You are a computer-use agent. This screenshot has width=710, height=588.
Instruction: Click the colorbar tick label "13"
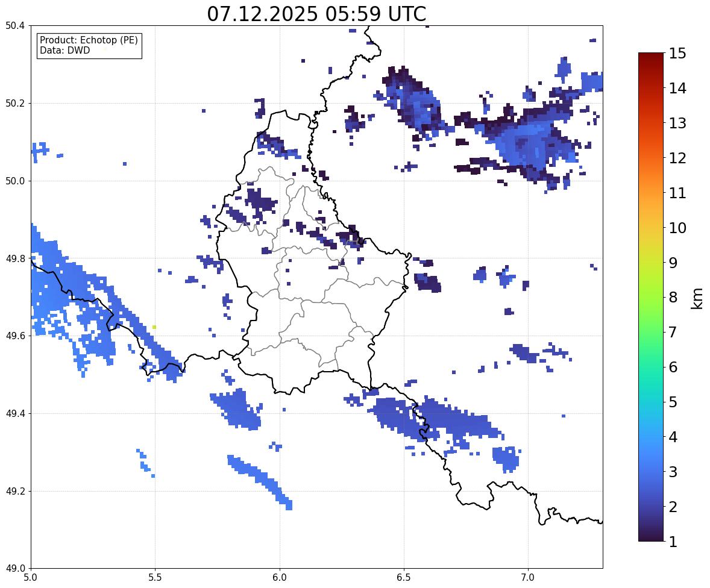pyautogui.click(x=677, y=123)
